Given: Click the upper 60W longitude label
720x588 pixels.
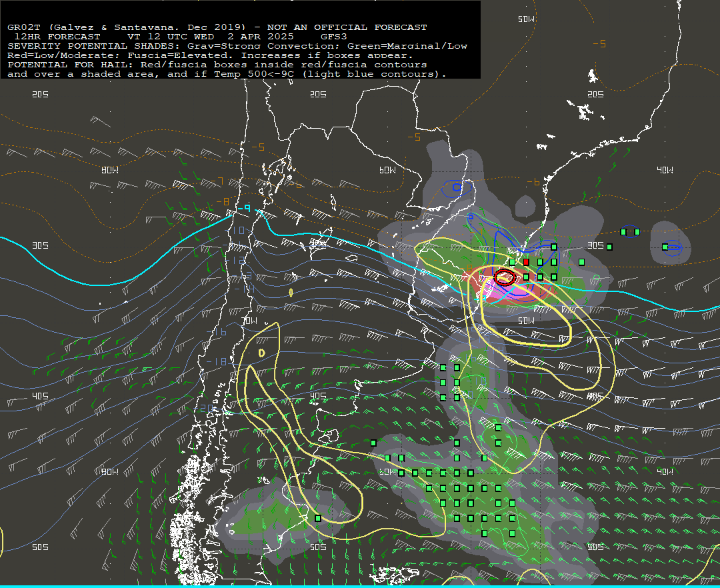Looking at the screenshot, I should (x=387, y=170).
